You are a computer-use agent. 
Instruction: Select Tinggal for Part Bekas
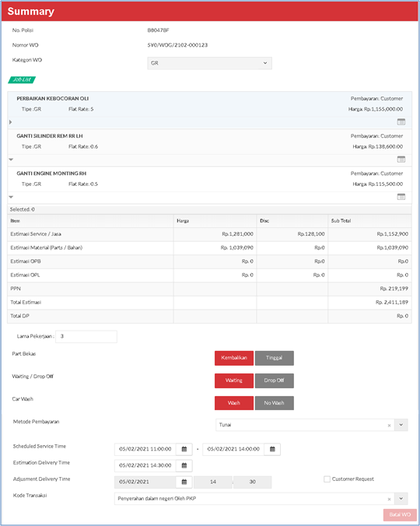[275, 358]
